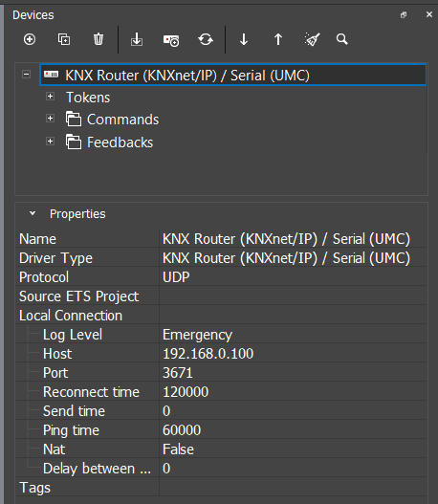Select the KNX Router device row
438x504 pixels.
[x=233, y=75]
